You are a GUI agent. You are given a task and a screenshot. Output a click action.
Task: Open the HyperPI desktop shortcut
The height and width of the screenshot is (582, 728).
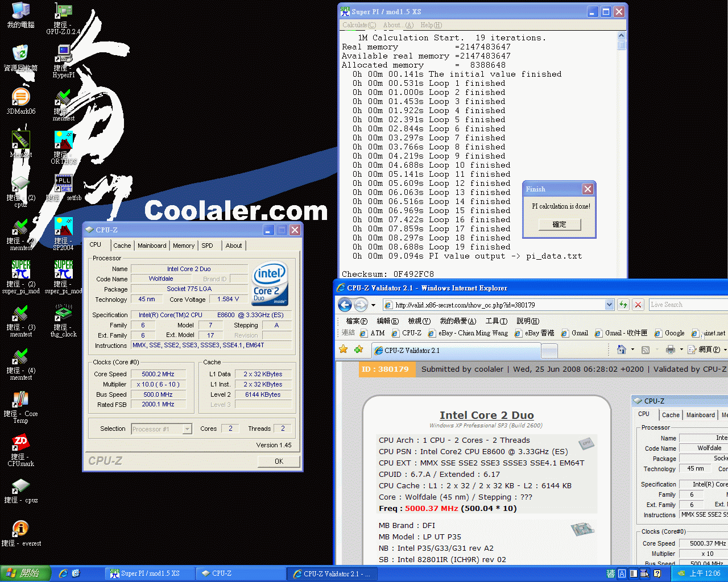tap(63, 62)
